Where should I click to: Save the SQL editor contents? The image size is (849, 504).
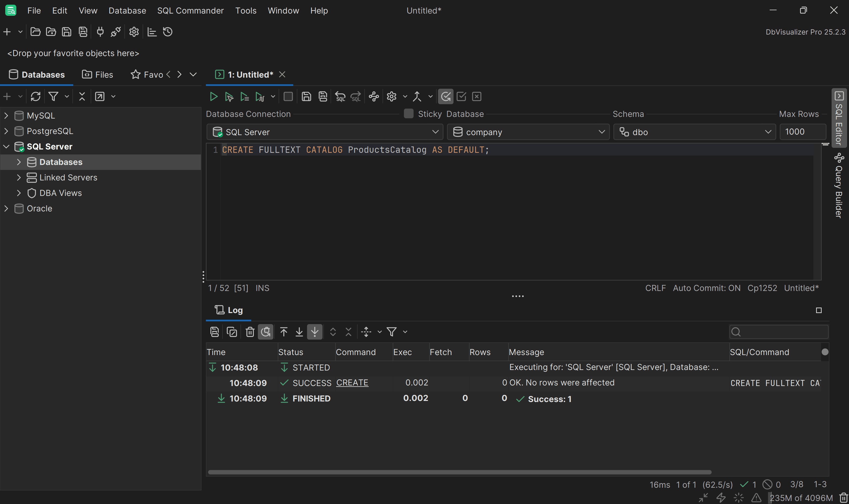pyautogui.click(x=306, y=97)
